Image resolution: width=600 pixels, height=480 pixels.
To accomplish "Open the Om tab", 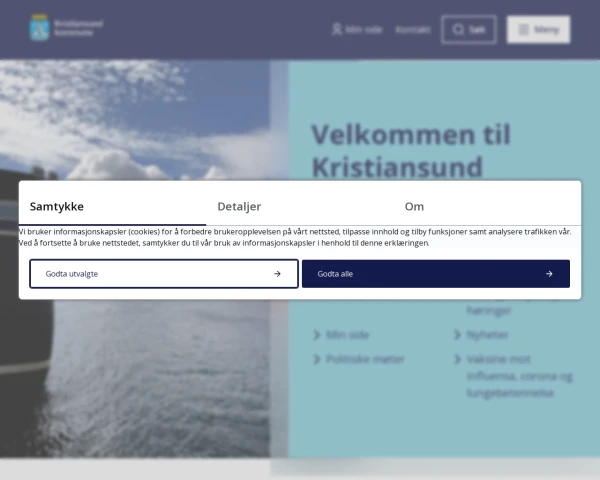I will pyautogui.click(x=487, y=206).
